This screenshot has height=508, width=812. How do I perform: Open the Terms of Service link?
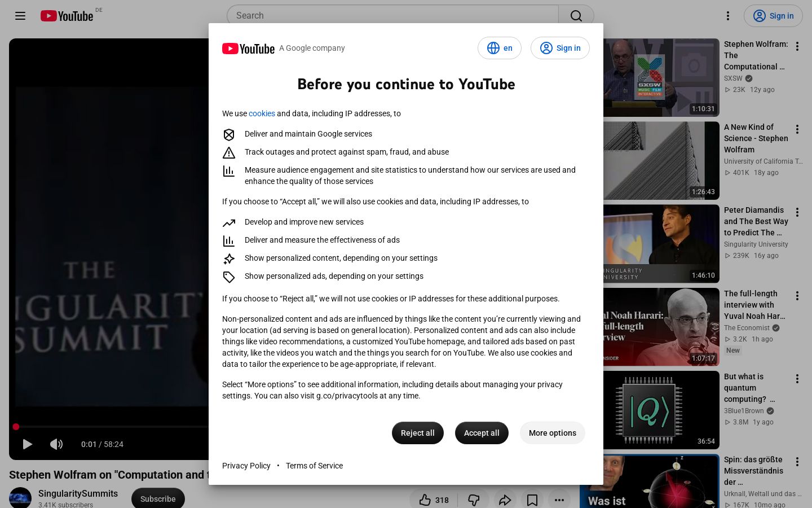[x=314, y=466]
